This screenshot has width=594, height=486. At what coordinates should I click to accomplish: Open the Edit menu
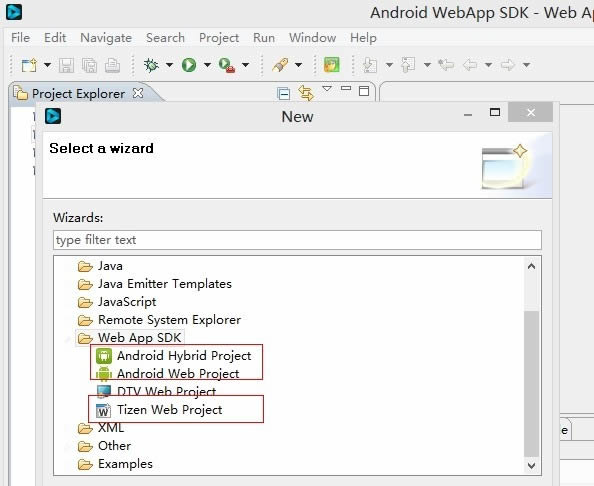click(x=55, y=38)
